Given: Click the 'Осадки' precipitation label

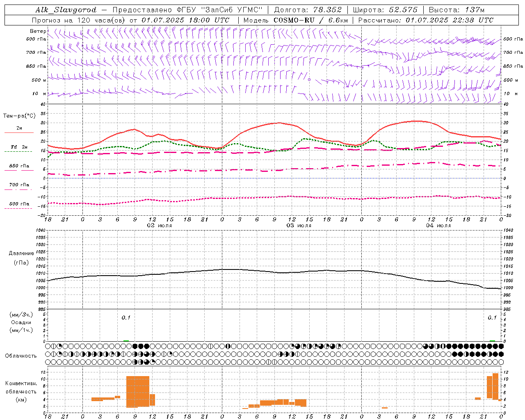Looking at the screenshot, I should (21, 322).
